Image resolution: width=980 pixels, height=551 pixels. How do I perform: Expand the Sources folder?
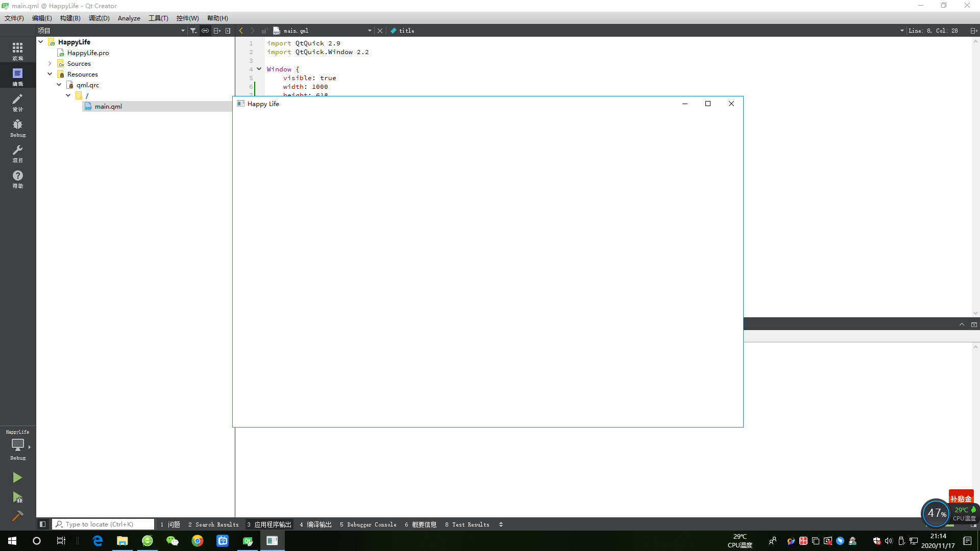click(x=50, y=64)
